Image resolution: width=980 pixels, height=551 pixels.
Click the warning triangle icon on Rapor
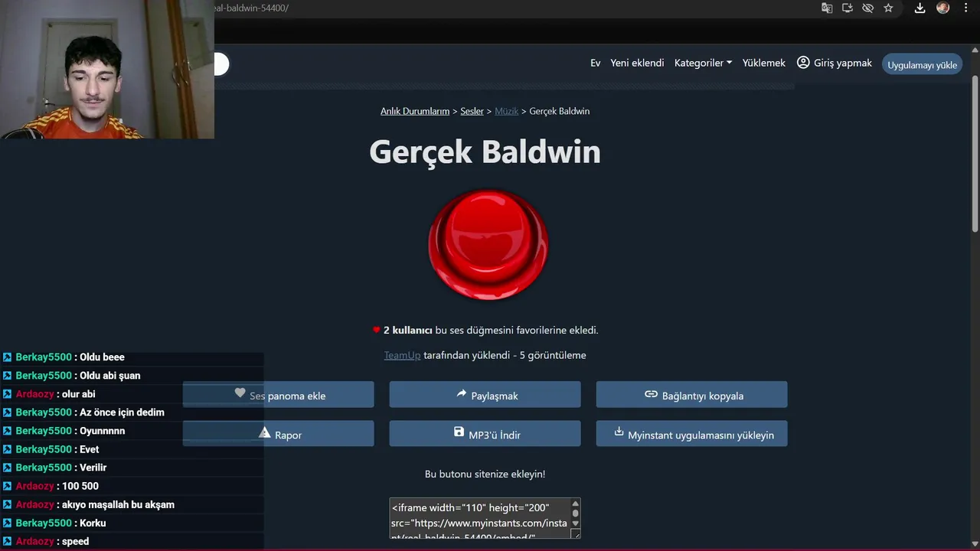(x=264, y=432)
